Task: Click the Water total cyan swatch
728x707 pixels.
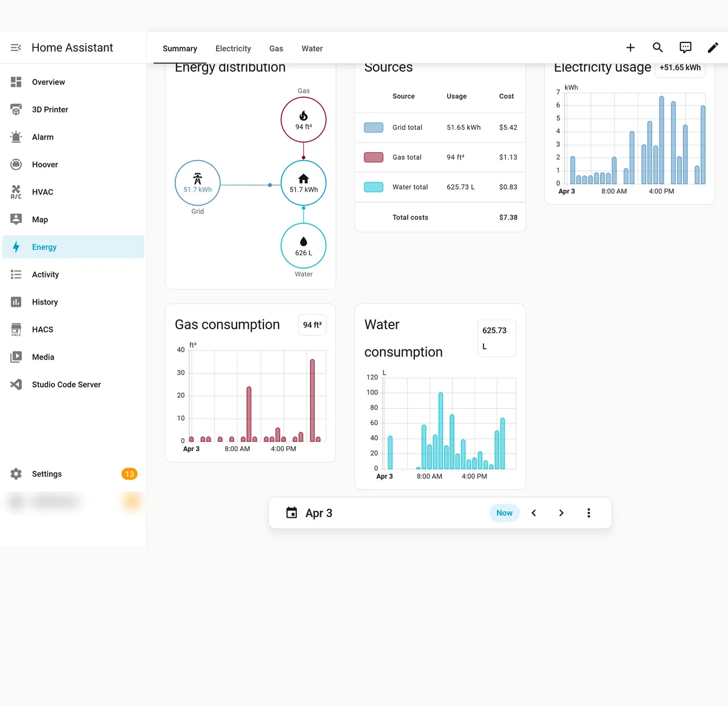Action: coord(374,187)
